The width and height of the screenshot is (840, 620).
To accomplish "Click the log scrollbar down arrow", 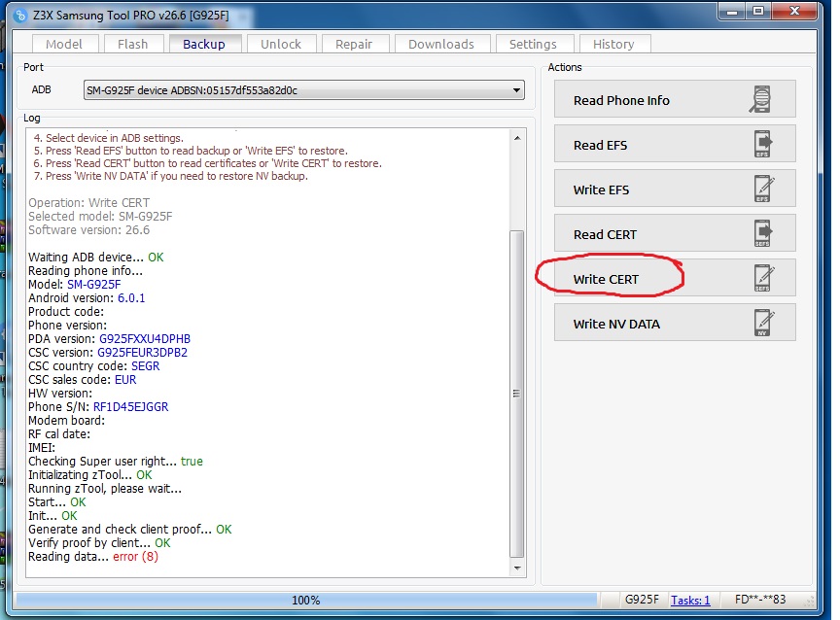I will pos(517,568).
